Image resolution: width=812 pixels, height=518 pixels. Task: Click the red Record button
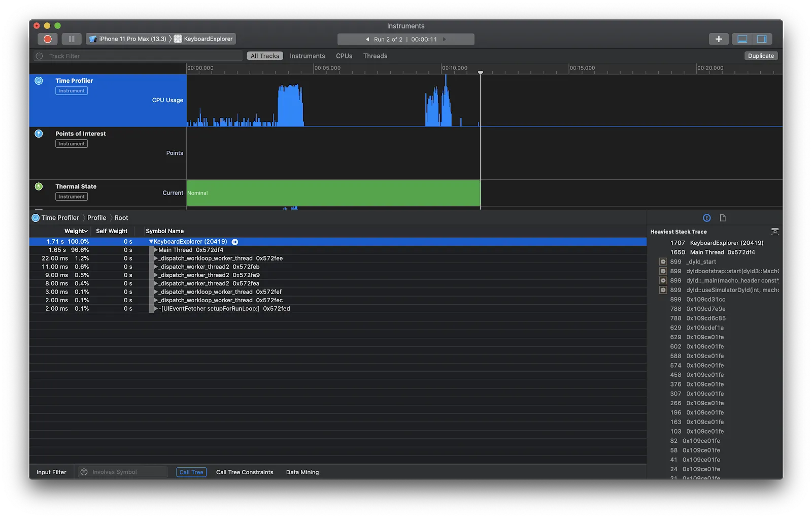click(47, 39)
